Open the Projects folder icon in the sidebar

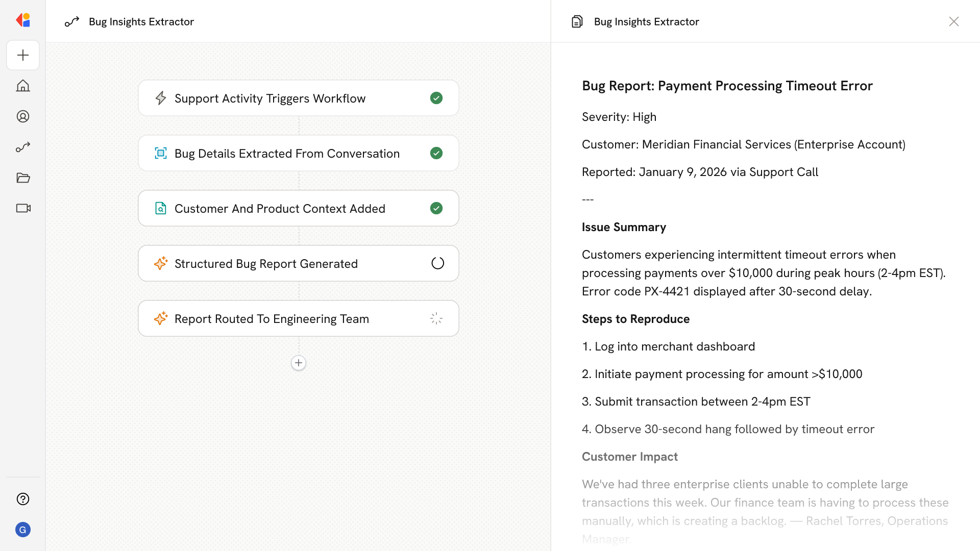(x=23, y=178)
